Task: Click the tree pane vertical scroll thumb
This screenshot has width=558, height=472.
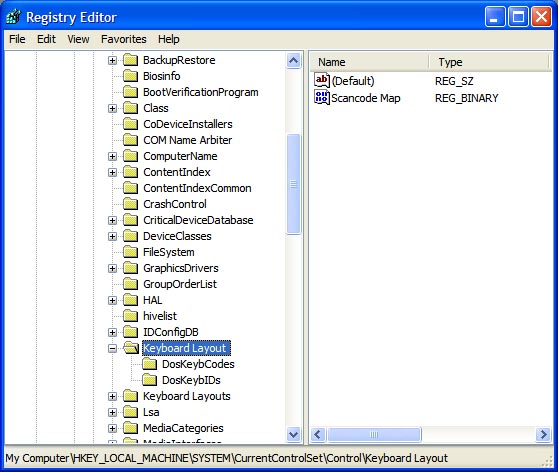Action: tap(294, 184)
